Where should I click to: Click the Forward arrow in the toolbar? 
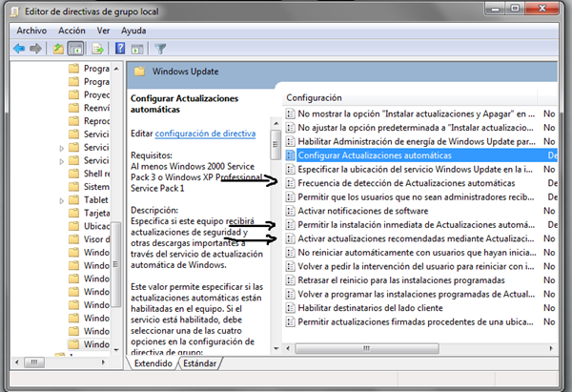tap(36, 48)
